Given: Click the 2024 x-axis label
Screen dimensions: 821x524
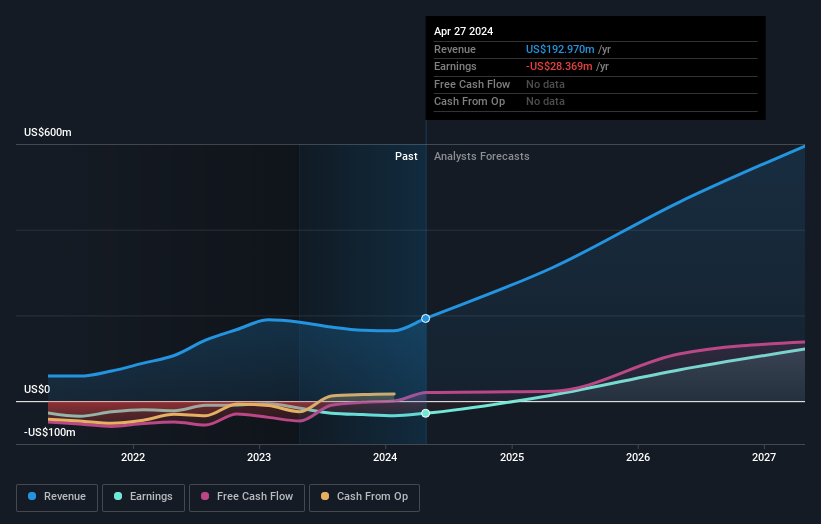Looking at the screenshot, I should 385,457.
